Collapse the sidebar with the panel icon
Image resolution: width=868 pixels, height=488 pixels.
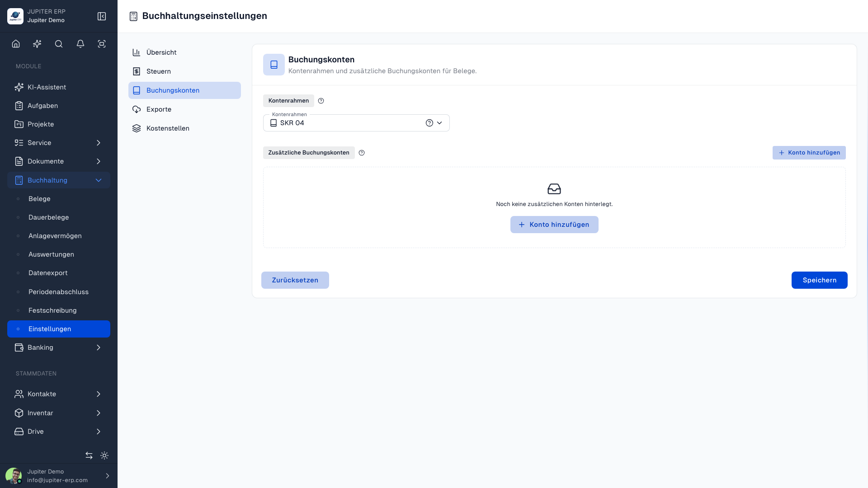pos(102,16)
